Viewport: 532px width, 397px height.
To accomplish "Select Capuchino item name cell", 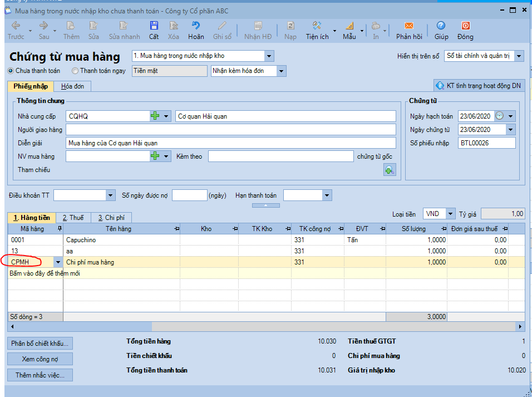I will (121, 240).
